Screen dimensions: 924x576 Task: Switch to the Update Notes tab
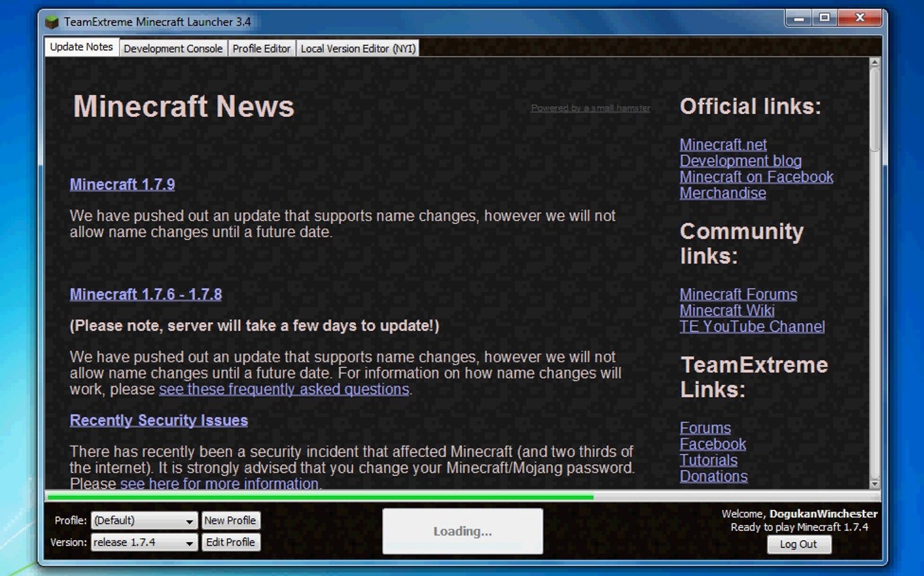(x=82, y=47)
